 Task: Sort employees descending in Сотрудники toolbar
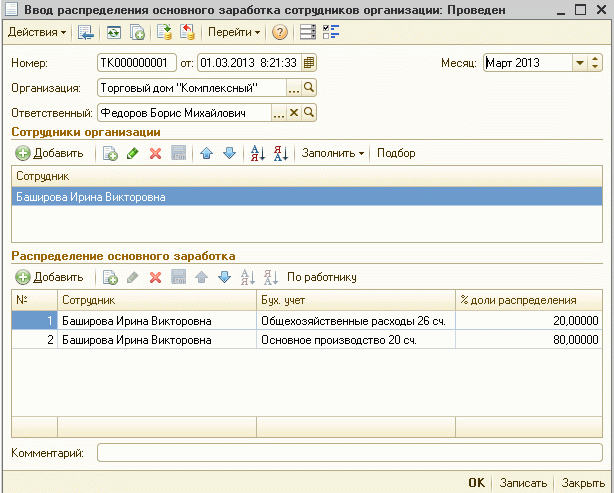click(x=280, y=153)
